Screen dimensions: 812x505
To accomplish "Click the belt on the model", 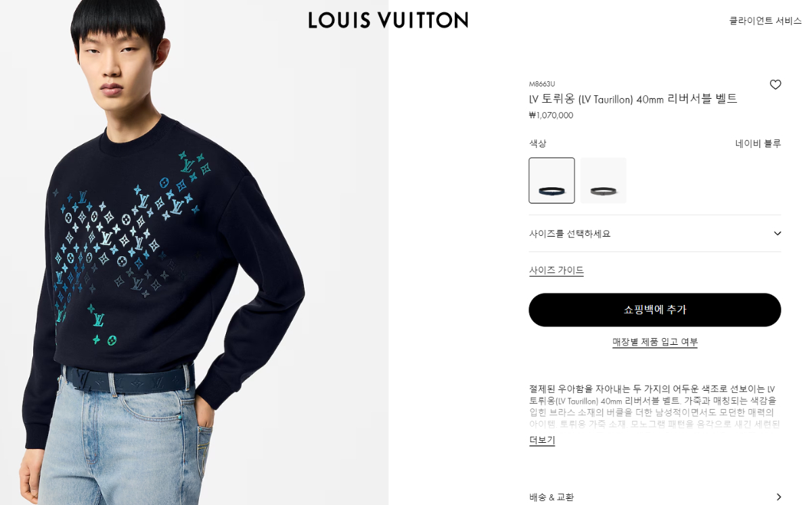I will pyautogui.click(x=129, y=379).
